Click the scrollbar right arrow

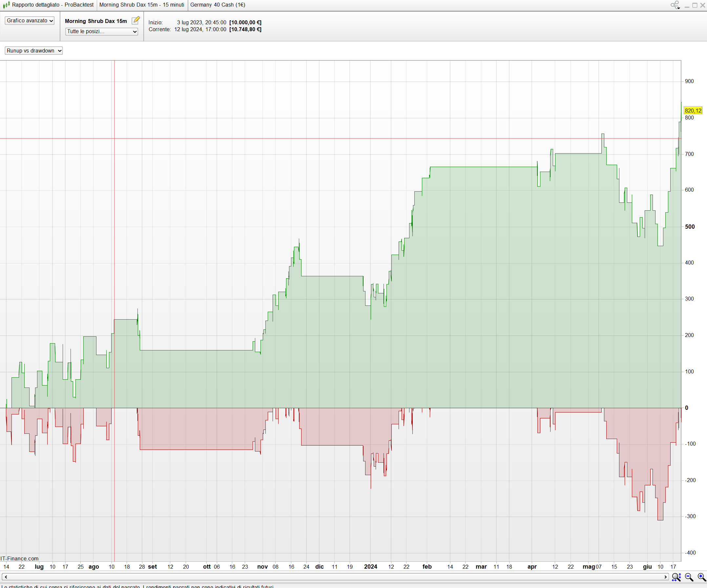[x=665, y=577]
